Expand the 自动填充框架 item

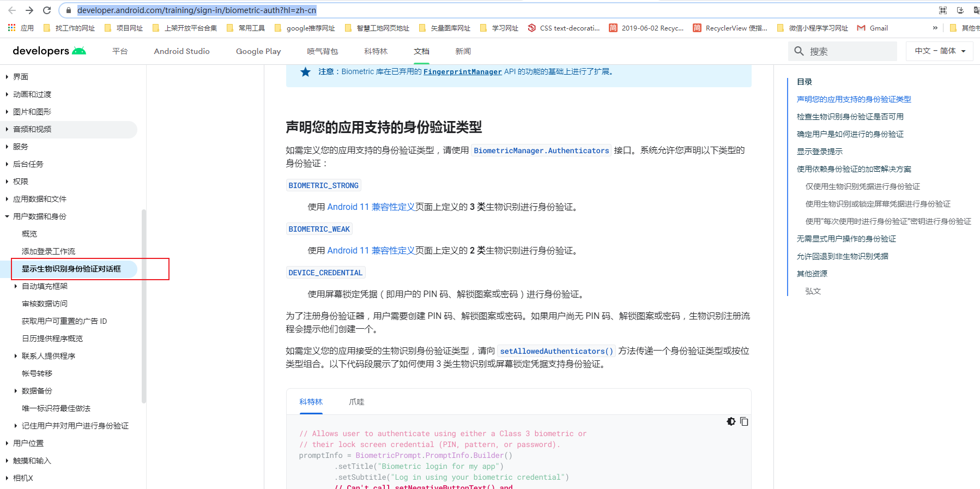click(16, 286)
